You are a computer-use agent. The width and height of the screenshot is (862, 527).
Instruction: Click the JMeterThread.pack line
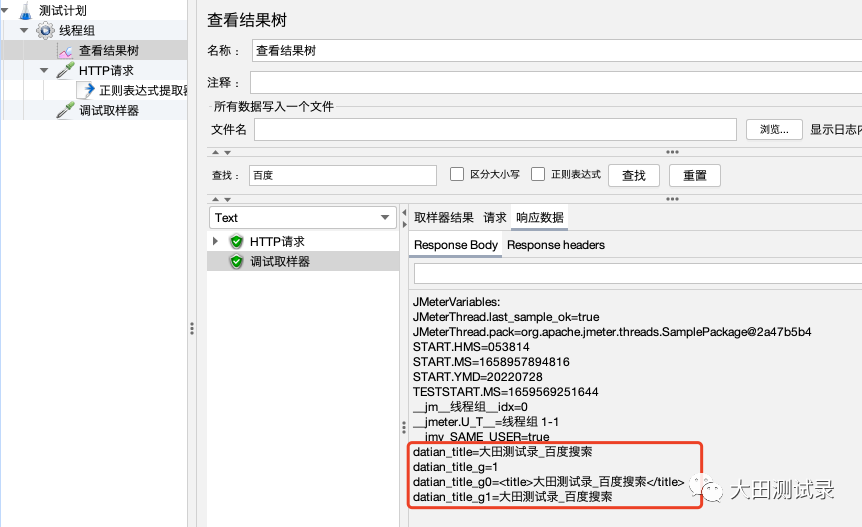612,332
